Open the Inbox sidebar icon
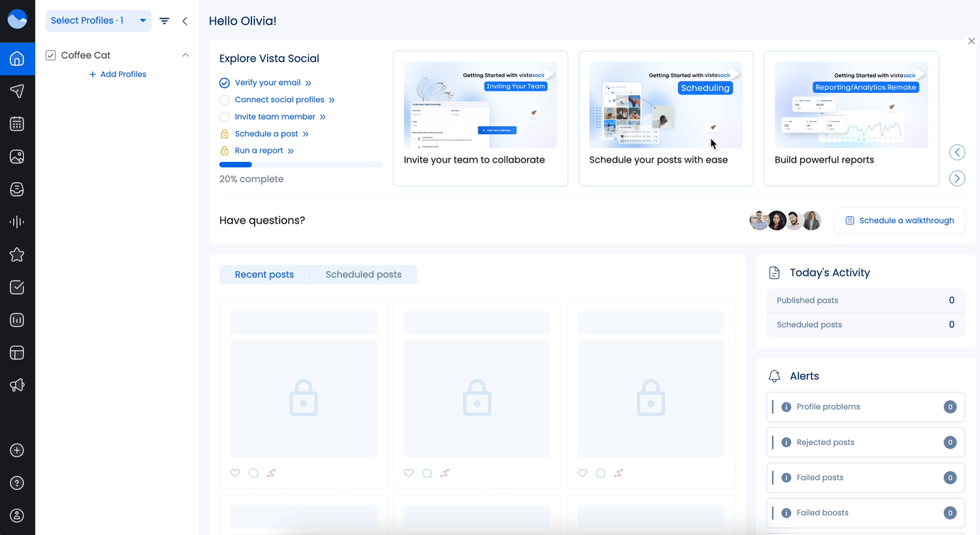The height and width of the screenshot is (535, 980). pos(17,189)
